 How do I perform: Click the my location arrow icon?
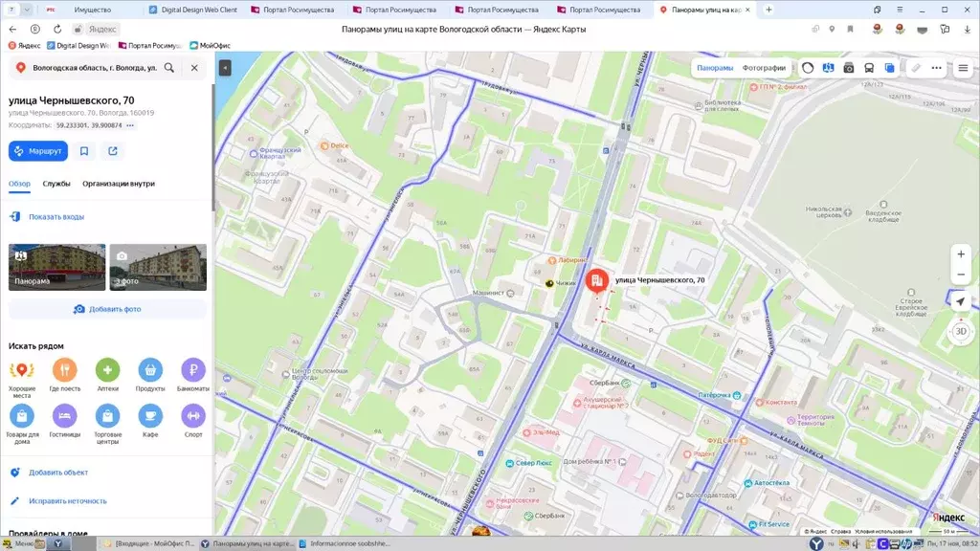click(961, 301)
